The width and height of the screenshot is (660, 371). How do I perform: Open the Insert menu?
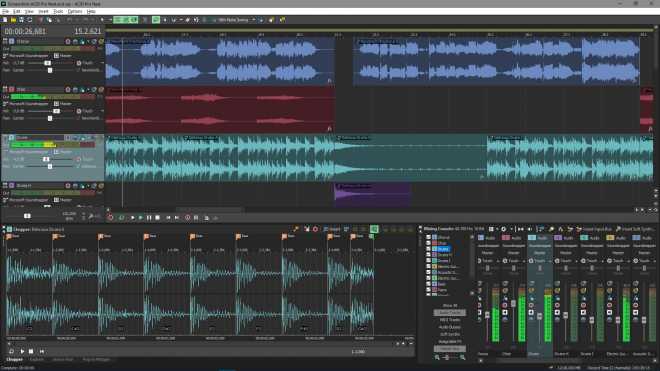pyautogui.click(x=43, y=11)
